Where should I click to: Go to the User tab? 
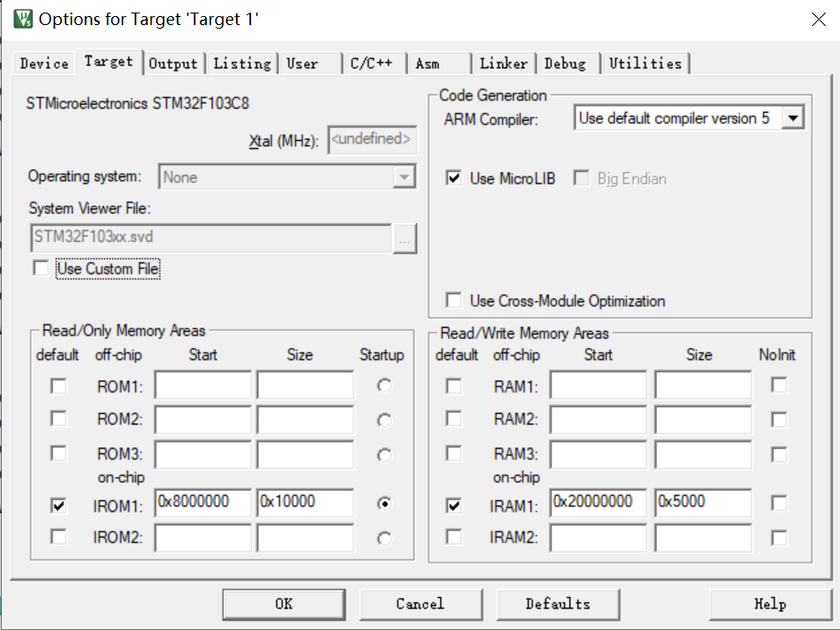(x=310, y=64)
